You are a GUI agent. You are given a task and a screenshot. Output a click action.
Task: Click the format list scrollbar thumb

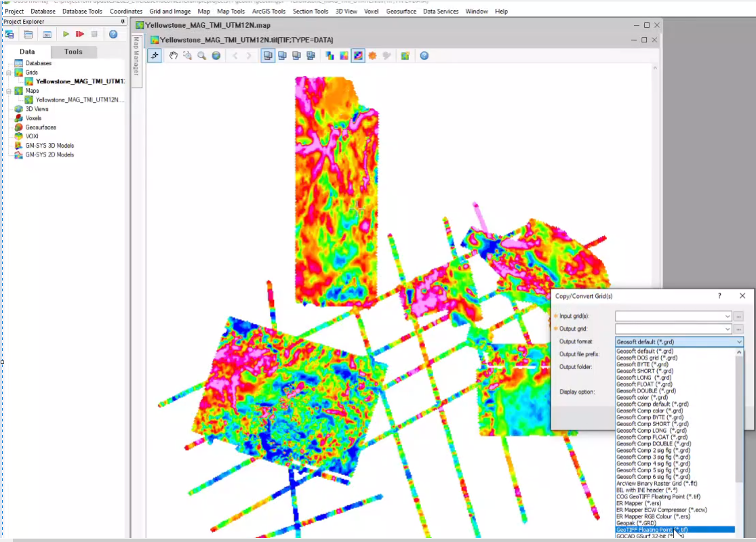point(739,419)
